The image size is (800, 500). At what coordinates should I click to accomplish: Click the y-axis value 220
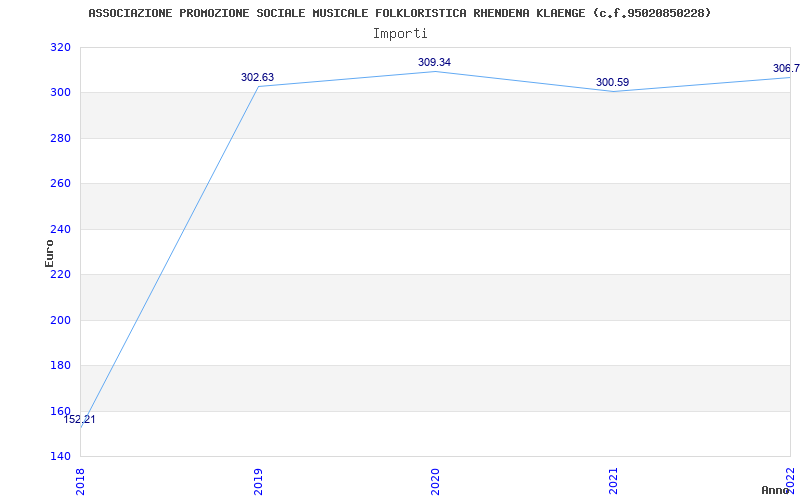tap(60, 274)
